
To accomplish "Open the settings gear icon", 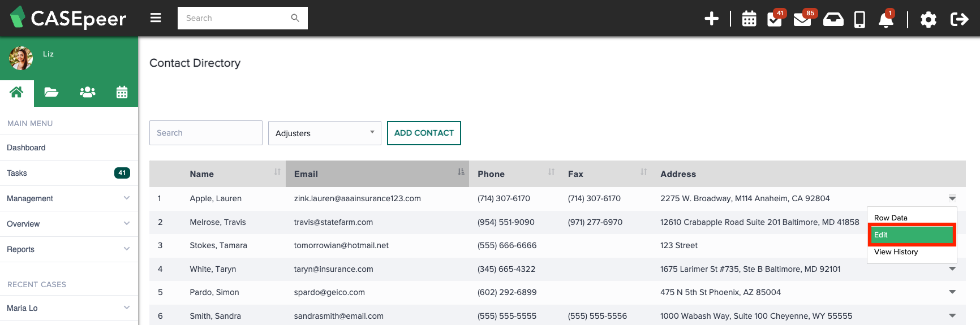I will [x=929, y=20].
